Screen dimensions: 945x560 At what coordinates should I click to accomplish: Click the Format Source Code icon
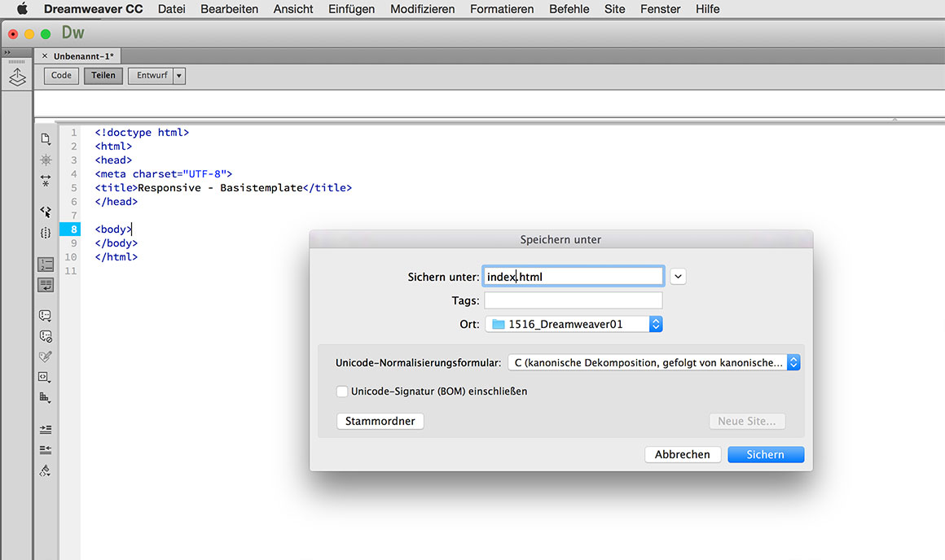click(46, 470)
